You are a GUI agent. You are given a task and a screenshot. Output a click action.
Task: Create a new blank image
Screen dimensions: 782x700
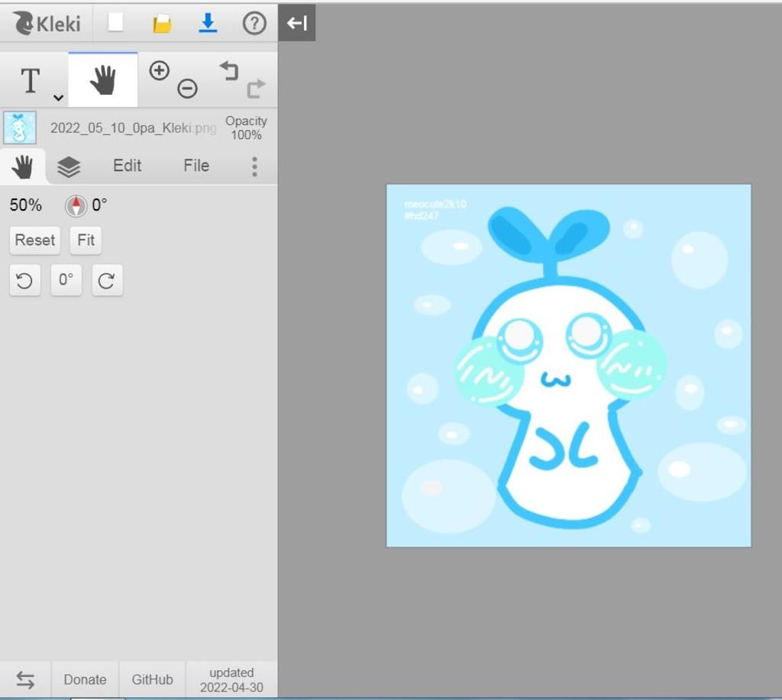click(116, 22)
